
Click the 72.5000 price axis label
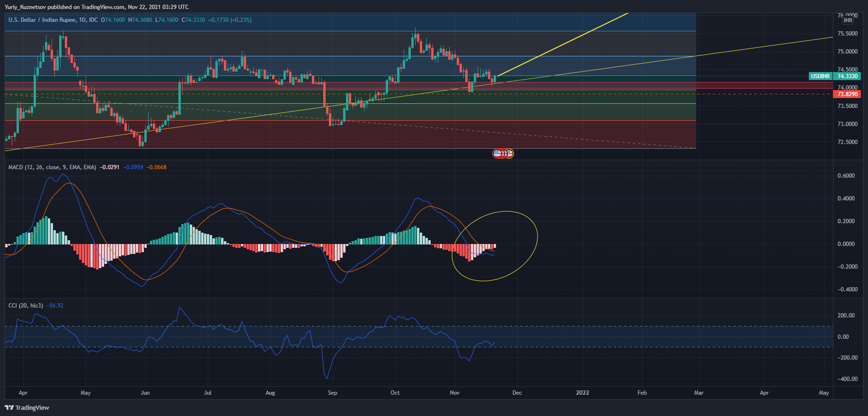(x=847, y=142)
